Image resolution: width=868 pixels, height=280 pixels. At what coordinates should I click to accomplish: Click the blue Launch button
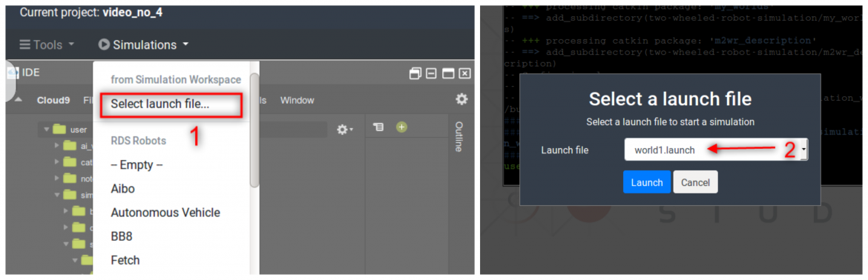click(647, 182)
